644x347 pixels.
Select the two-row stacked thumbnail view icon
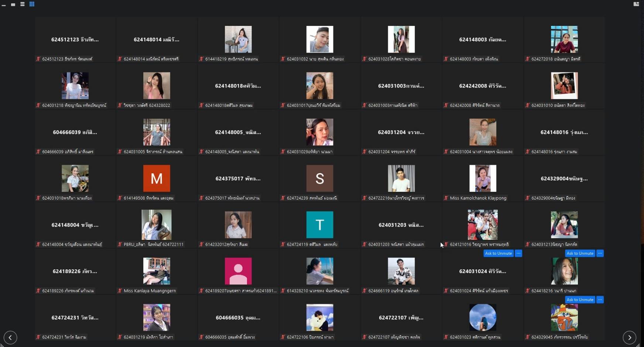click(x=22, y=4)
